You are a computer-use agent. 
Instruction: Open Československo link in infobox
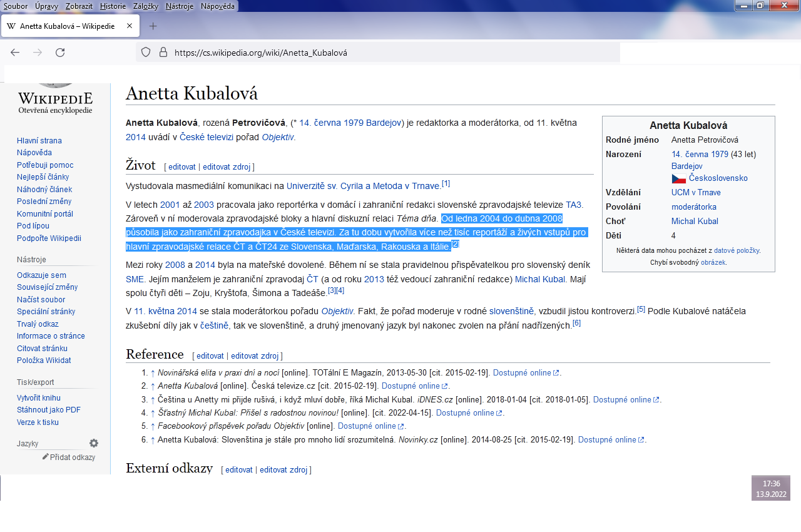tap(718, 178)
